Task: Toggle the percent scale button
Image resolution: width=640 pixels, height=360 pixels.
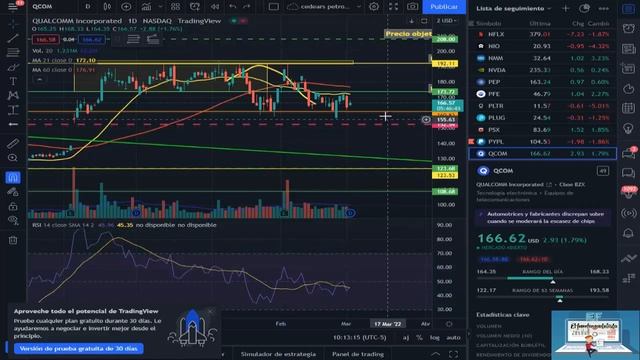Action: [x=419, y=337]
